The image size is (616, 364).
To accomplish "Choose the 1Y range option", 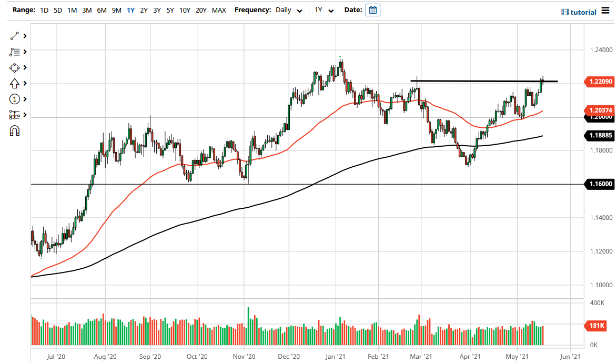I will click(x=131, y=10).
